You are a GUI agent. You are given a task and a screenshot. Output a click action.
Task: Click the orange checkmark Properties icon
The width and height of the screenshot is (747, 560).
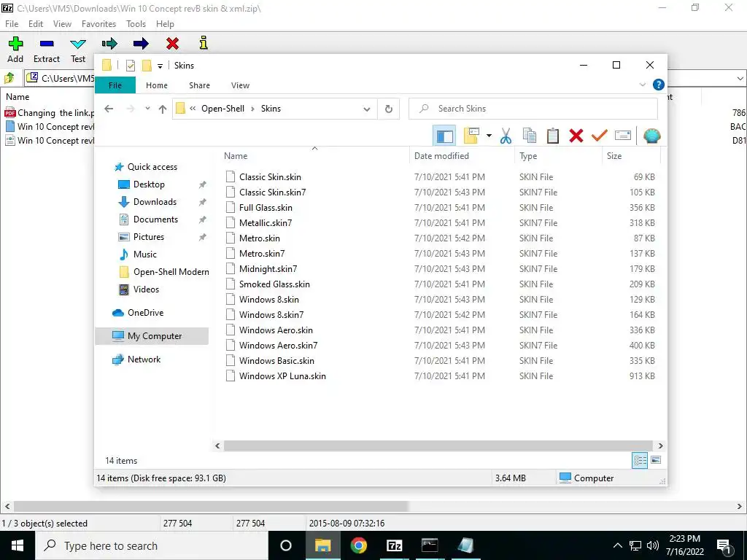(600, 136)
